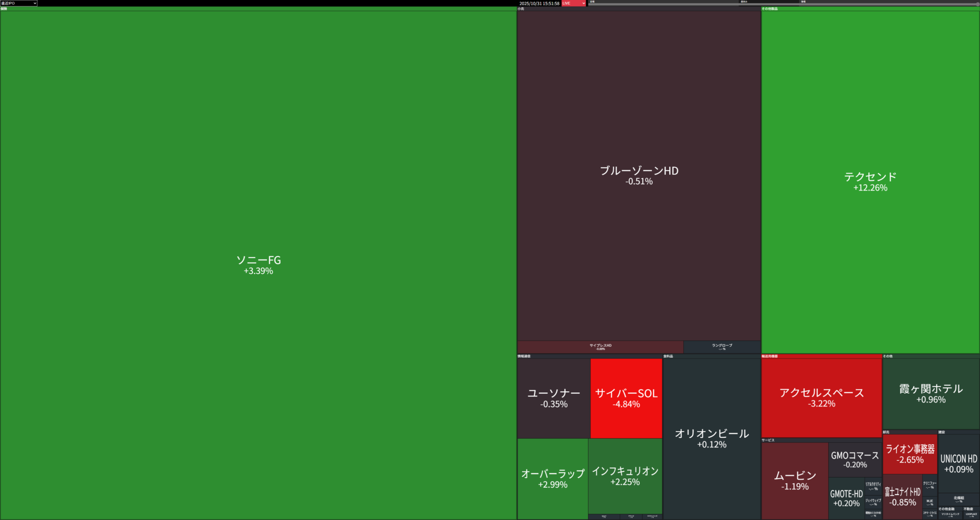
Task: Click the GMOTE-HD tile
Action: coord(846,498)
